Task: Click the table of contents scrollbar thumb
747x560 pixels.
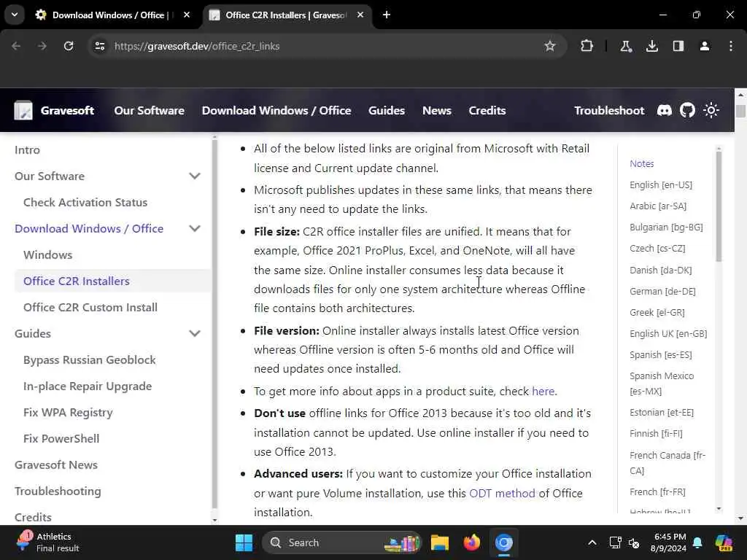Action: (x=719, y=206)
